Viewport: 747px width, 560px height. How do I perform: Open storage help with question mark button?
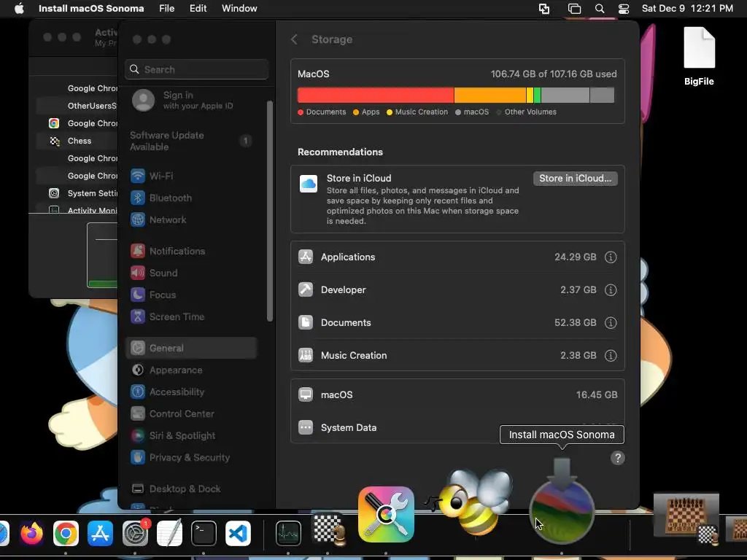(x=617, y=458)
